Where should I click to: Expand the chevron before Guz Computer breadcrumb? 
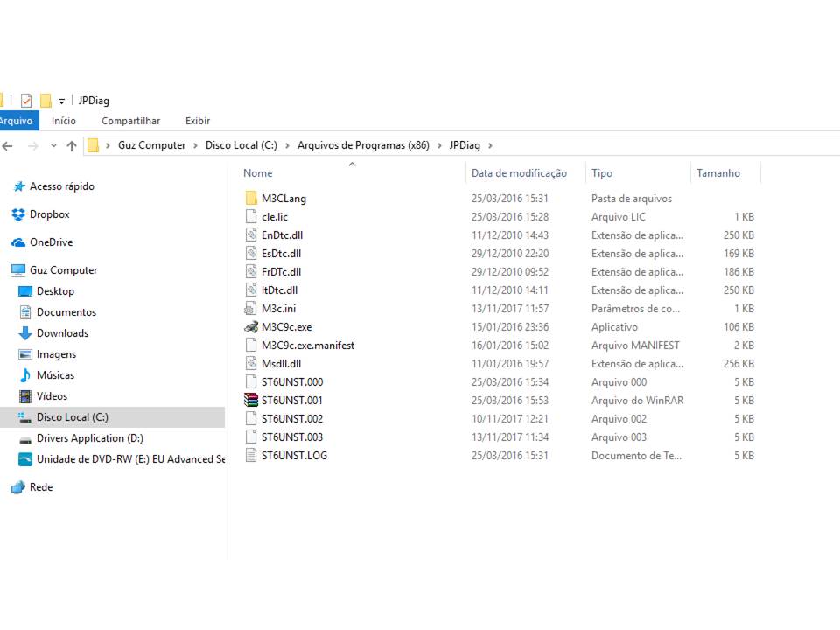(108, 146)
